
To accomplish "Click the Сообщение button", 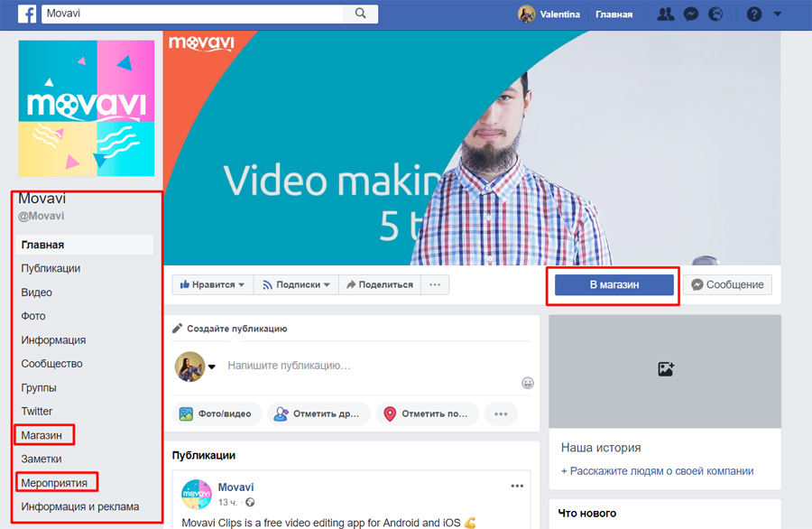I will point(727,285).
